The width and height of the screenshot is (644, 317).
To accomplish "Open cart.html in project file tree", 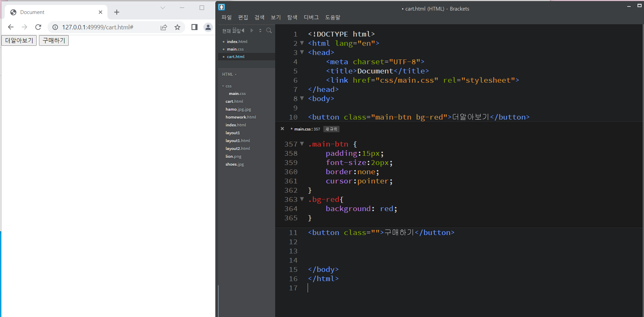I will (234, 101).
